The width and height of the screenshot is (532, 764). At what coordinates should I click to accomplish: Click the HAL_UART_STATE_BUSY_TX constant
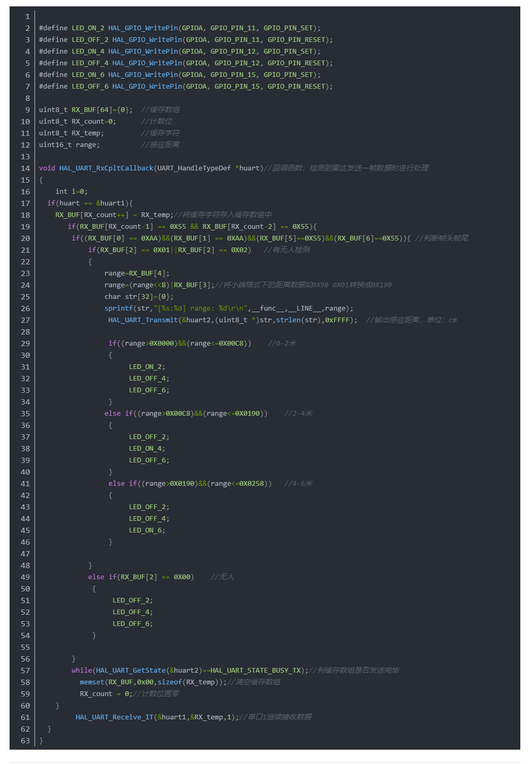coord(256,671)
